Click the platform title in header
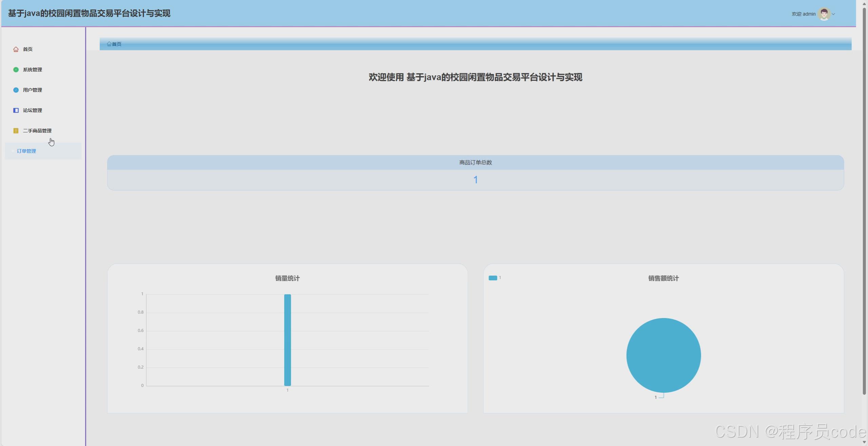Screen dimensions: 868x446 [x=89, y=14]
